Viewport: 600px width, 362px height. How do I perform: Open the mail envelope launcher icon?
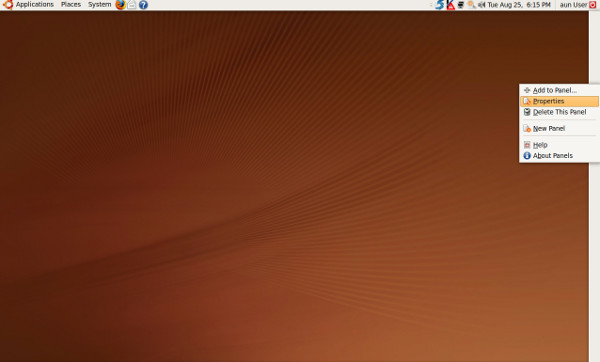click(132, 5)
